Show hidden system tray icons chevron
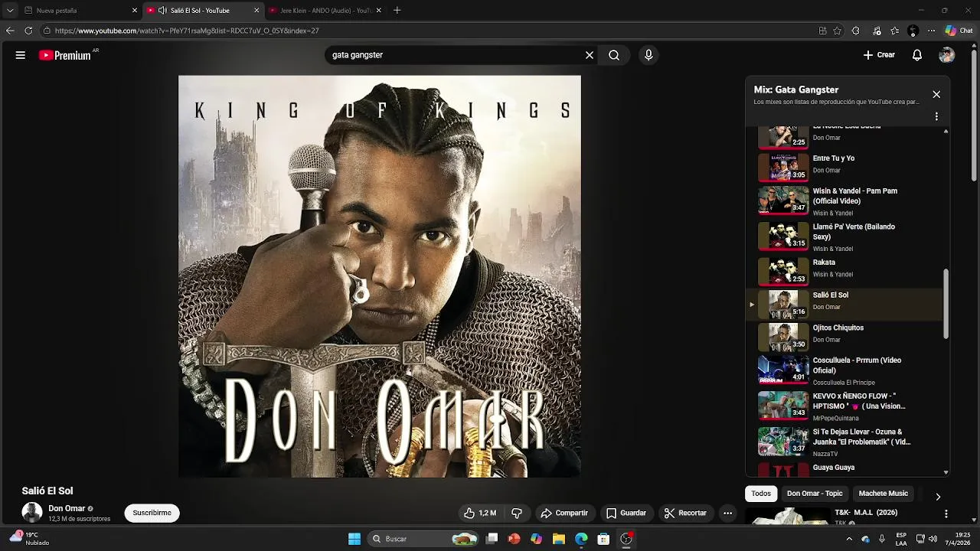Screen dimensions: 980x551 coord(849,539)
